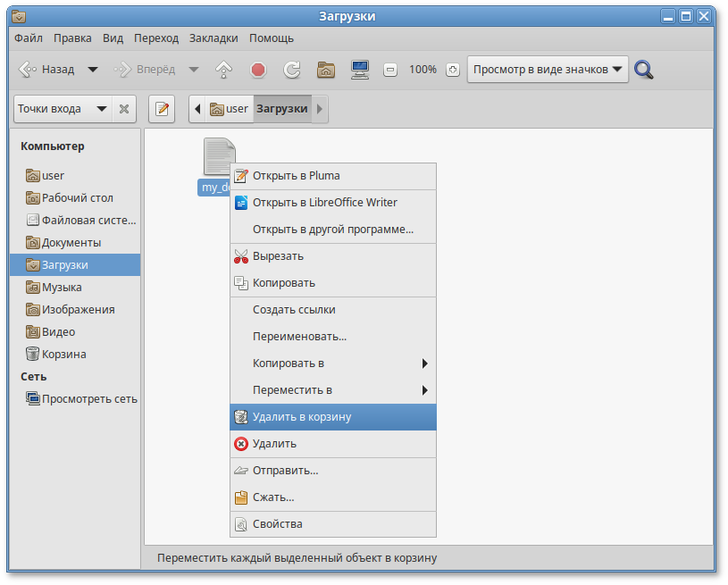Open the Back history dropdown arrow
Screen dimensions: 728x585
93,70
